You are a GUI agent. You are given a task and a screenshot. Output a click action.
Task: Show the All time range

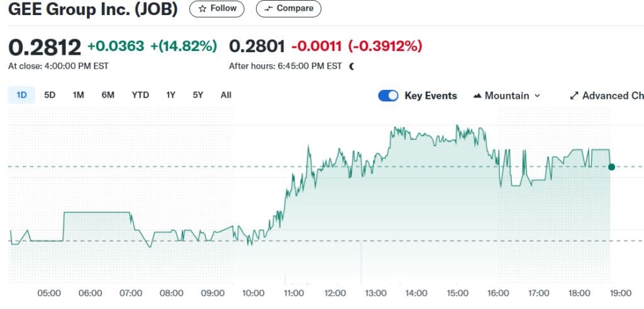pyautogui.click(x=226, y=95)
